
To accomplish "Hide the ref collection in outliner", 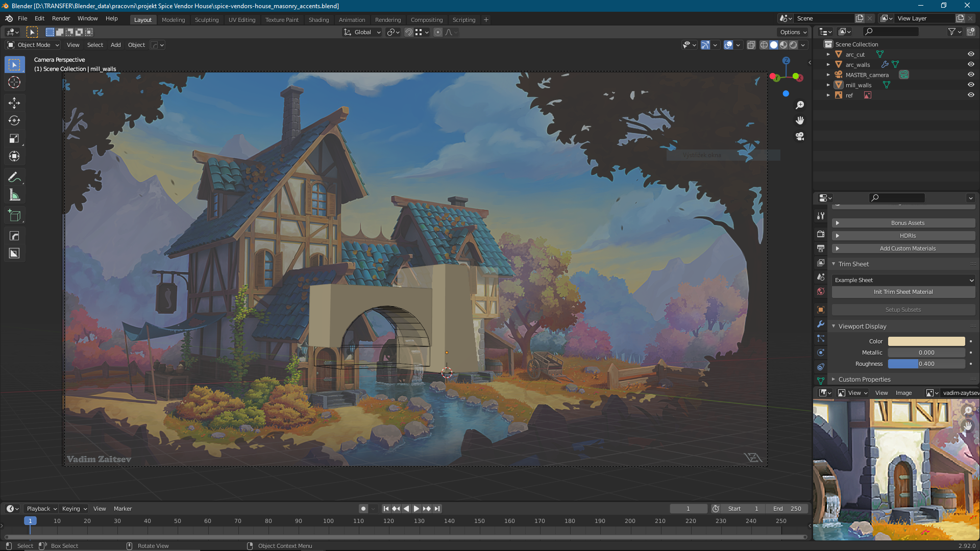I will coord(971,95).
